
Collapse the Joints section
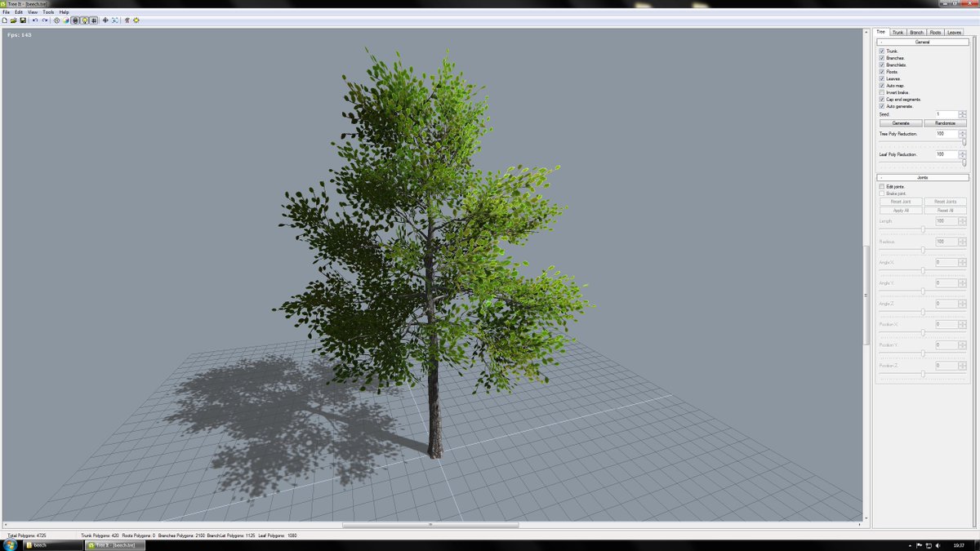pyautogui.click(x=880, y=176)
